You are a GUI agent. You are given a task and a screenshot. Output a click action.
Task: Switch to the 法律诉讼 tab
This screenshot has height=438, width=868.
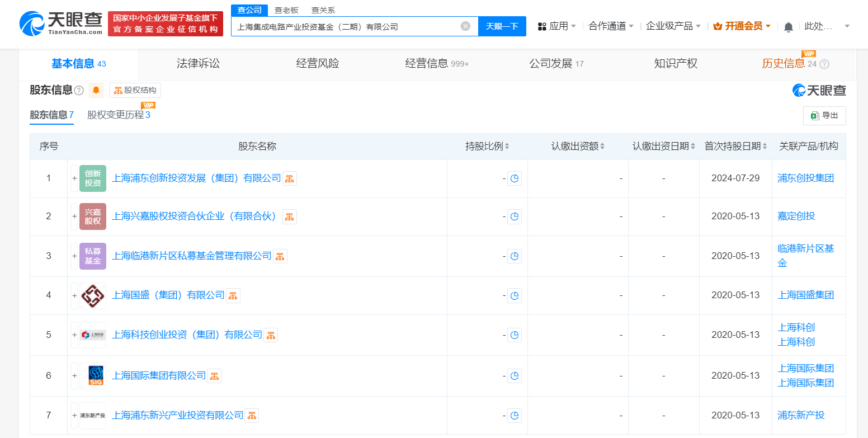pos(197,63)
